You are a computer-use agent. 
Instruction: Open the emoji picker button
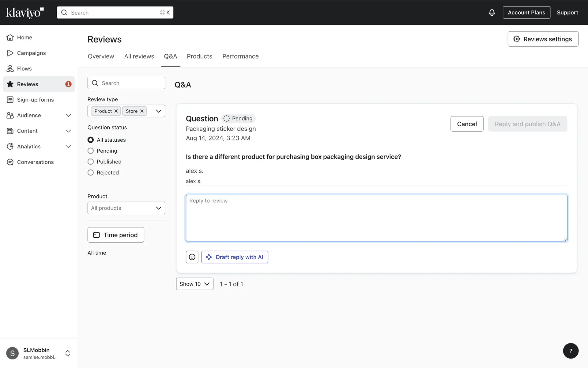coord(192,257)
